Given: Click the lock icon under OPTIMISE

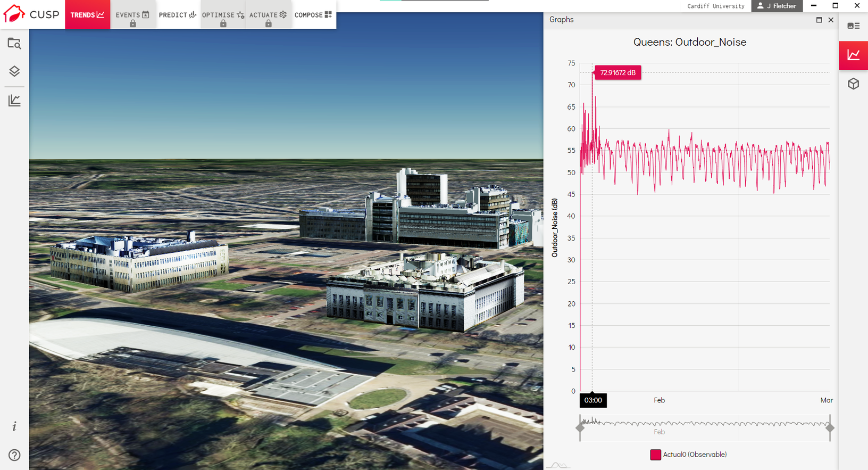Looking at the screenshot, I should pyautogui.click(x=223, y=23).
